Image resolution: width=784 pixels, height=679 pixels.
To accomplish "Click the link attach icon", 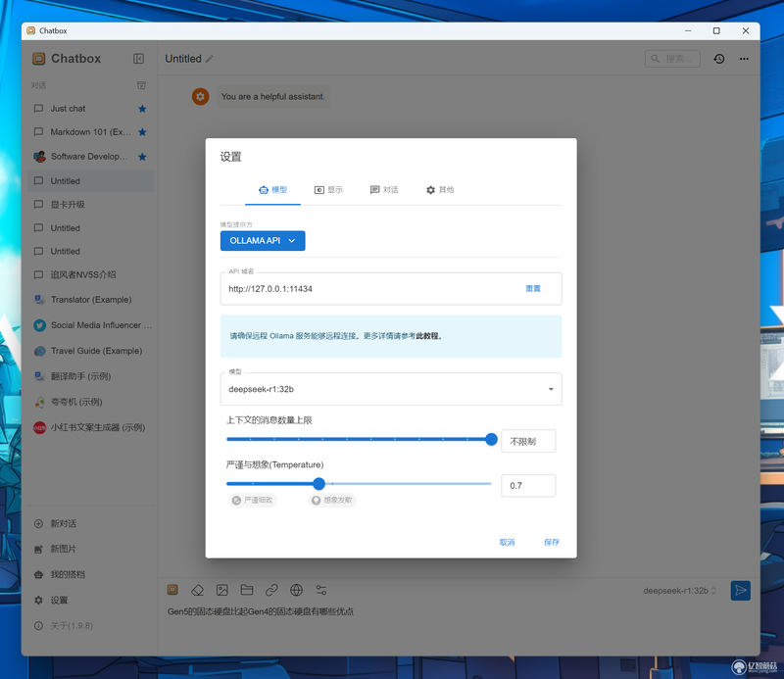I will [x=271, y=591].
